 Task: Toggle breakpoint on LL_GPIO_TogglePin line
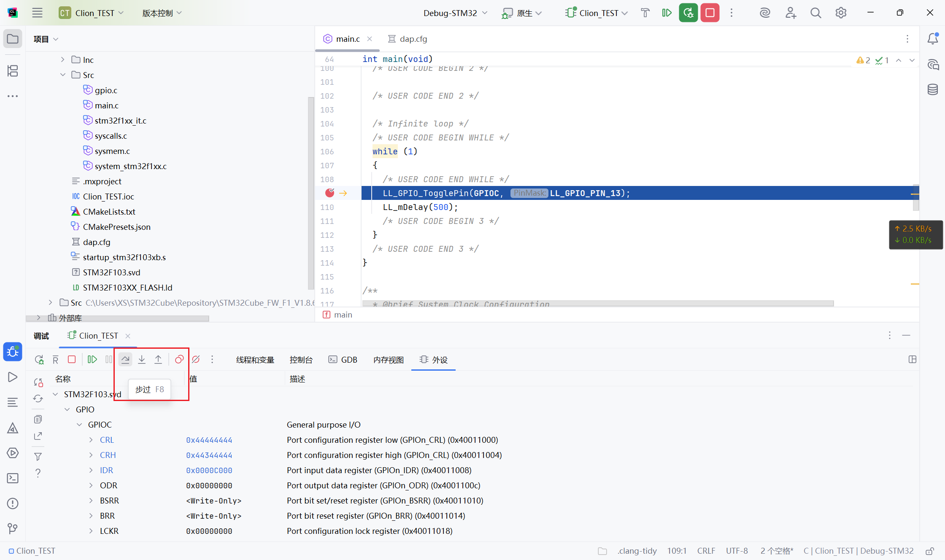point(330,193)
